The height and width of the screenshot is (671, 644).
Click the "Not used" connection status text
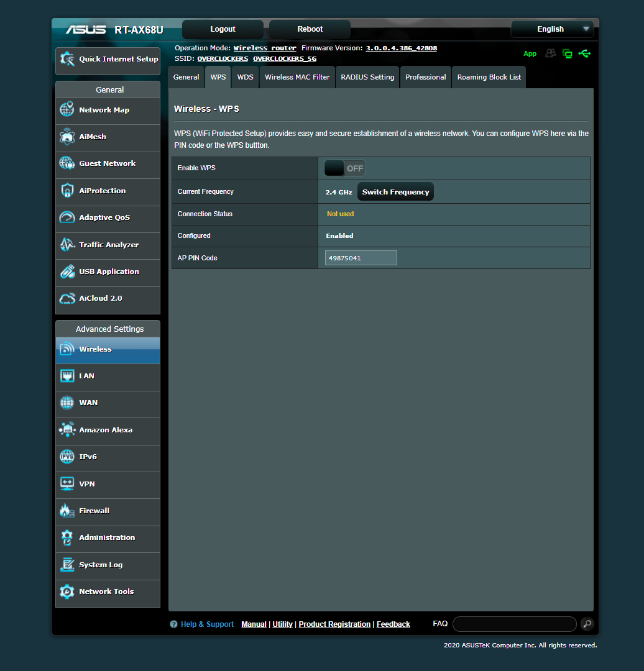click(x=341, y=214)
